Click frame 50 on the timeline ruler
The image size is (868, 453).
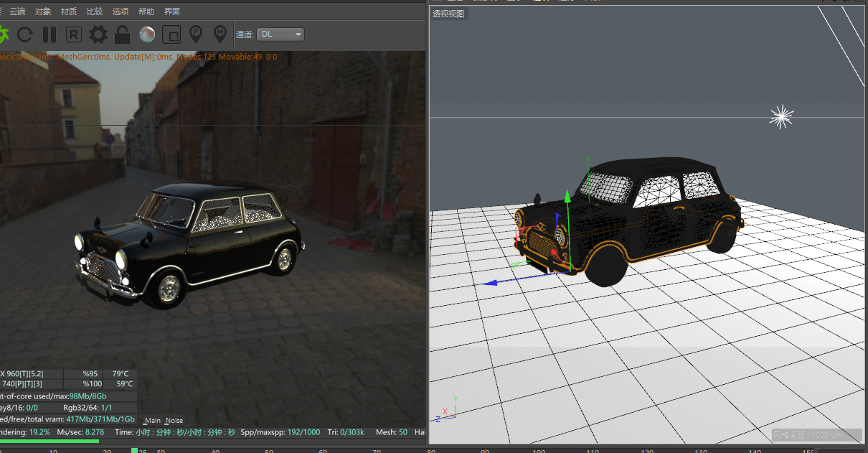click(269, 452)
